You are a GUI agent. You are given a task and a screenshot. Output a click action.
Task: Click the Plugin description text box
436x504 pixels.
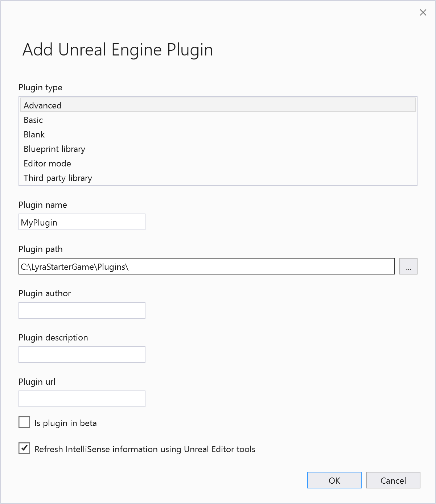pos(82,355)
